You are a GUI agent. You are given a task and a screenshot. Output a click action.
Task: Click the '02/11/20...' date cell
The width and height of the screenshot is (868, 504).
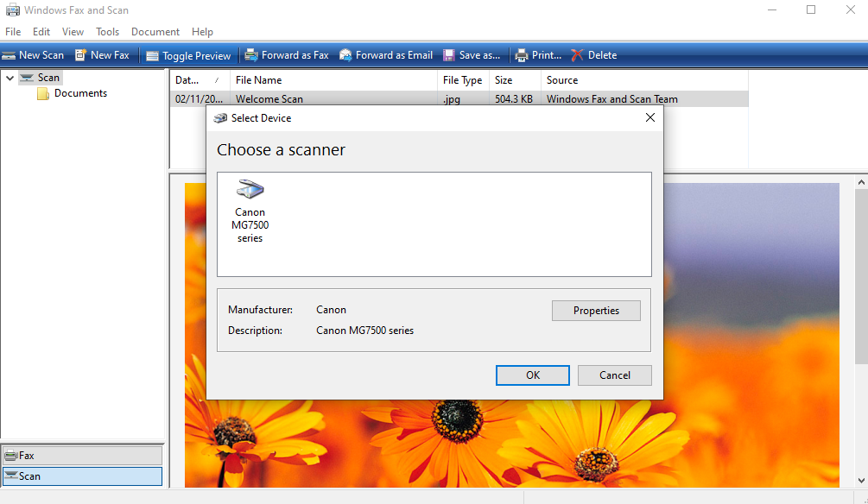pyautogui.click(x=199, y=99)
